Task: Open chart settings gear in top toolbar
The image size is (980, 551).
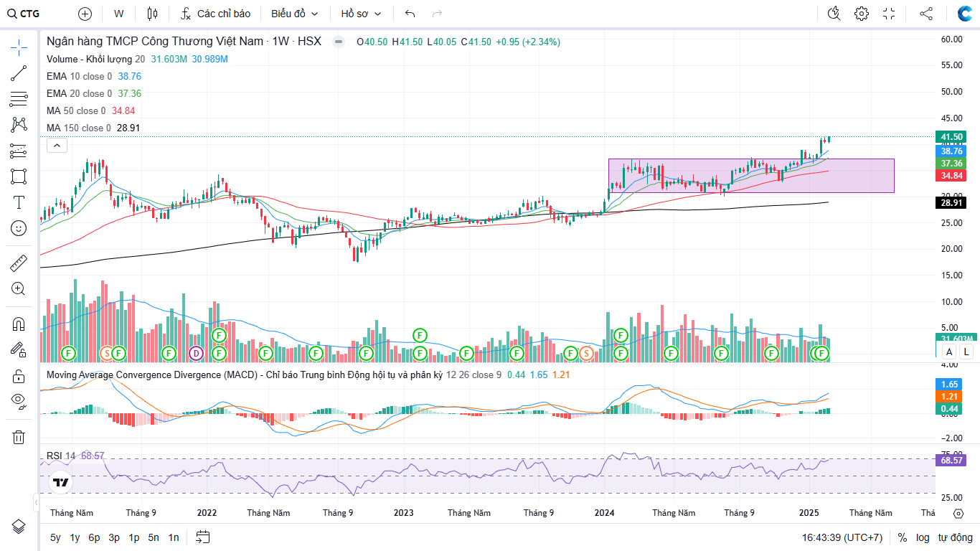Action: coord(862,14)
